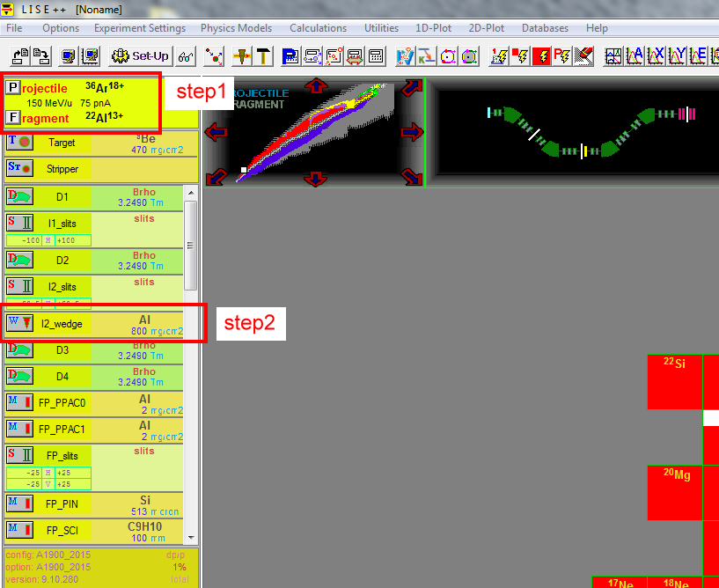Image resolution: width=719 pixels, height=588 pixels.
Task: Open the Physics Models menu
Action: click(x=236, y=28)
